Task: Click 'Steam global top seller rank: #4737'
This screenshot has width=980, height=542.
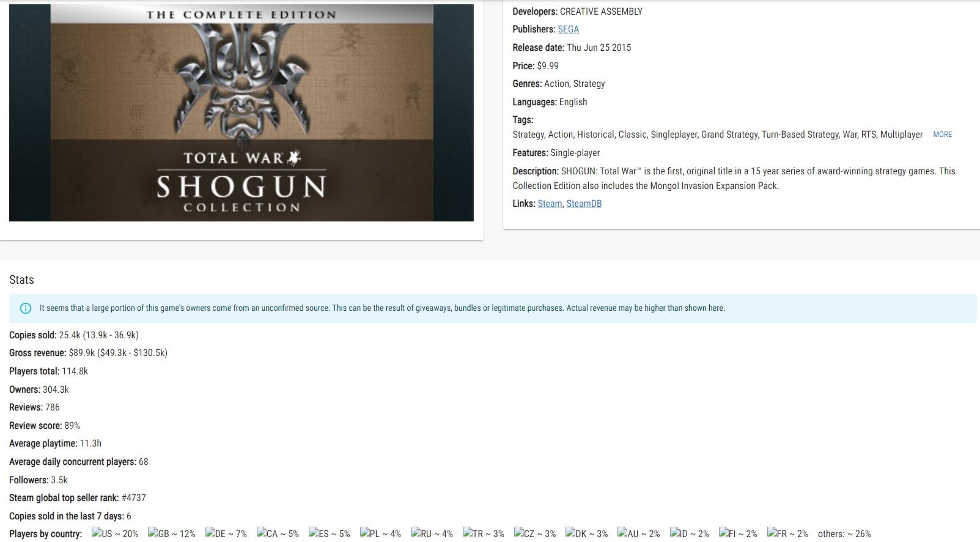Action: click(x=78, y=498)
